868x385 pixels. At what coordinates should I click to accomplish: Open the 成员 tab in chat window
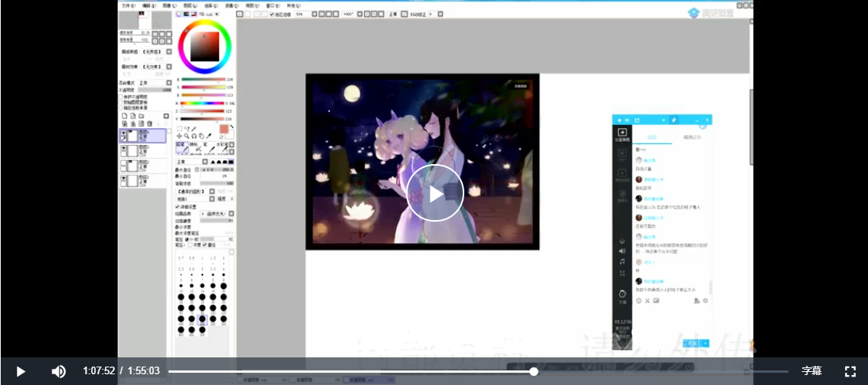pos(692,137)
